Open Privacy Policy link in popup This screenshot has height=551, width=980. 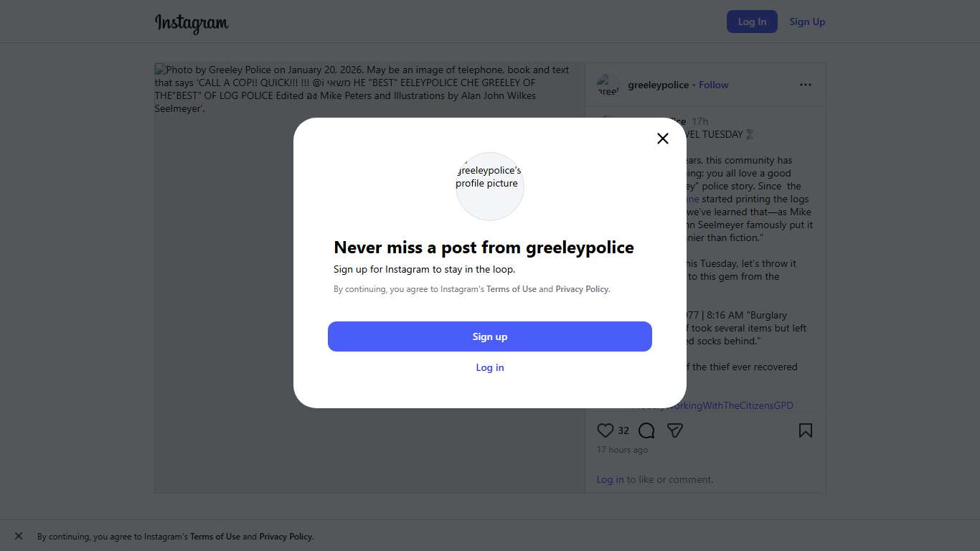582,289
